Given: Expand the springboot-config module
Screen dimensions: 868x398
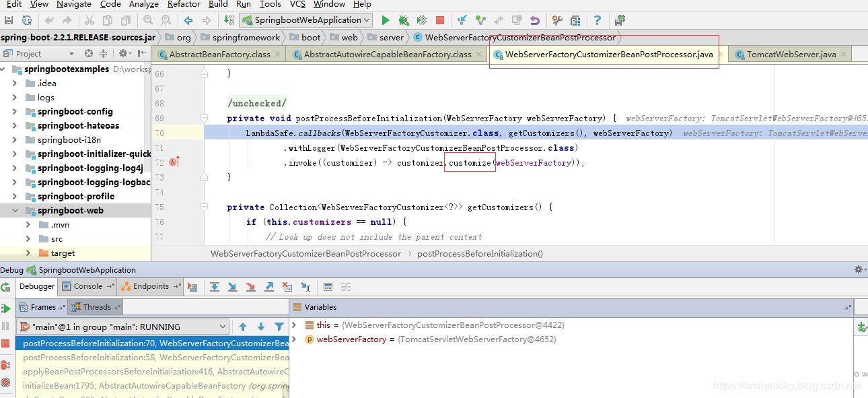Looking at the screenshot, I should click(x=14, y=112).
